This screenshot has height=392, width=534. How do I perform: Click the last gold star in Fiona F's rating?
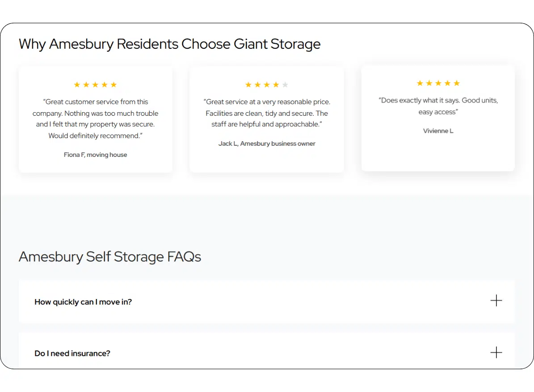pyautogui.click(x=114, y=85)
